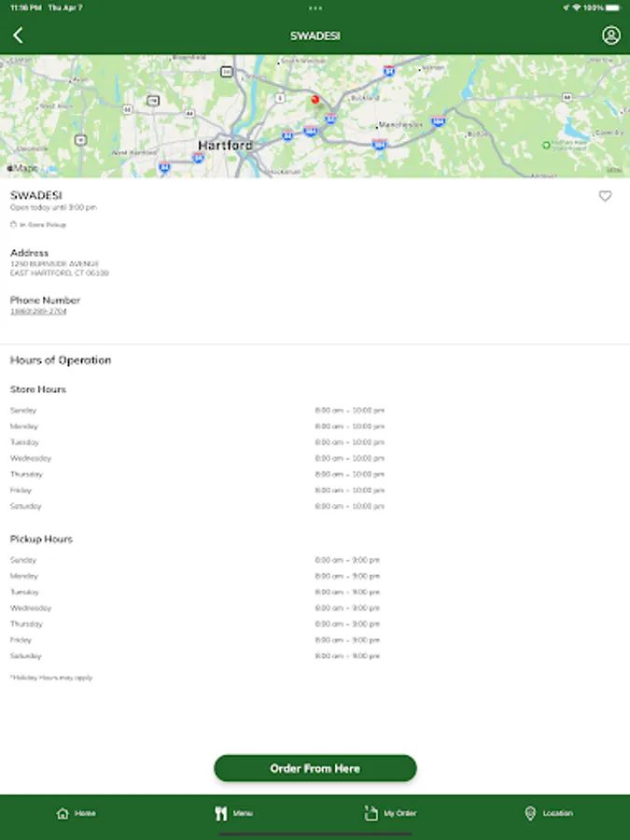This screenshot has width=630, height=840.
Task: Click the battery indicator in status bar
Action: [614, 7]
